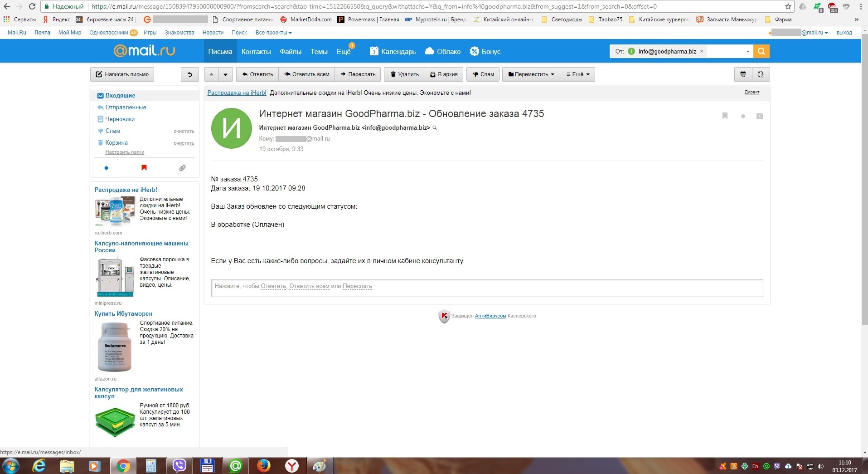Screen dimensions: 868x474
Task: Click the Удалить trash button
Action: click(404, 74)
